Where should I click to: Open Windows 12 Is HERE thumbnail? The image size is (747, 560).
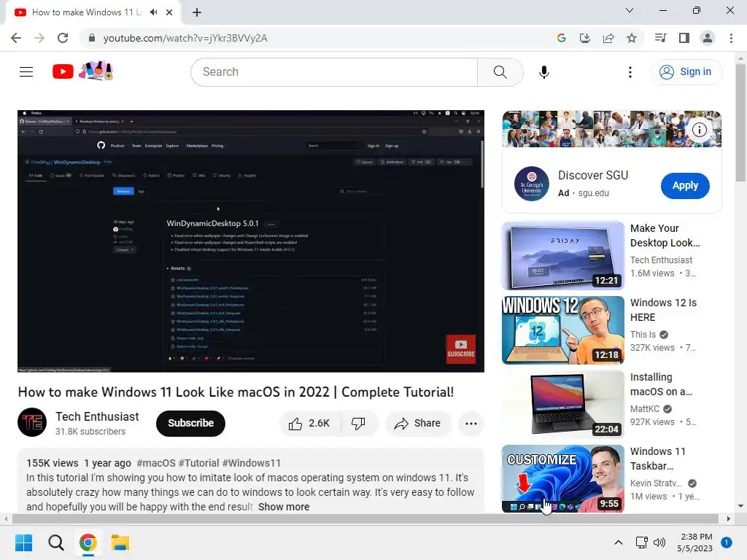tap(562, 330)
